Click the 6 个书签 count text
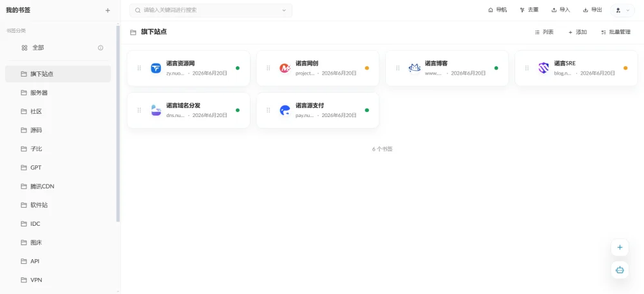Image resolution: width=644 pixels, height=294 pixels. click(x=383, y=149)
